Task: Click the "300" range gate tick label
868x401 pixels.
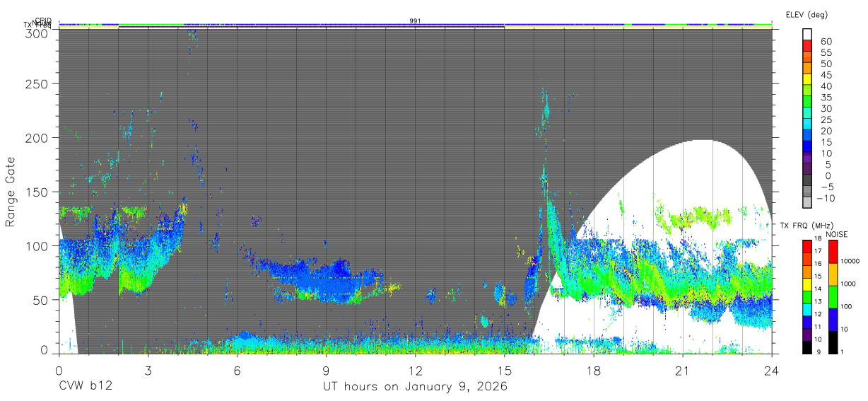Action: 38,33
